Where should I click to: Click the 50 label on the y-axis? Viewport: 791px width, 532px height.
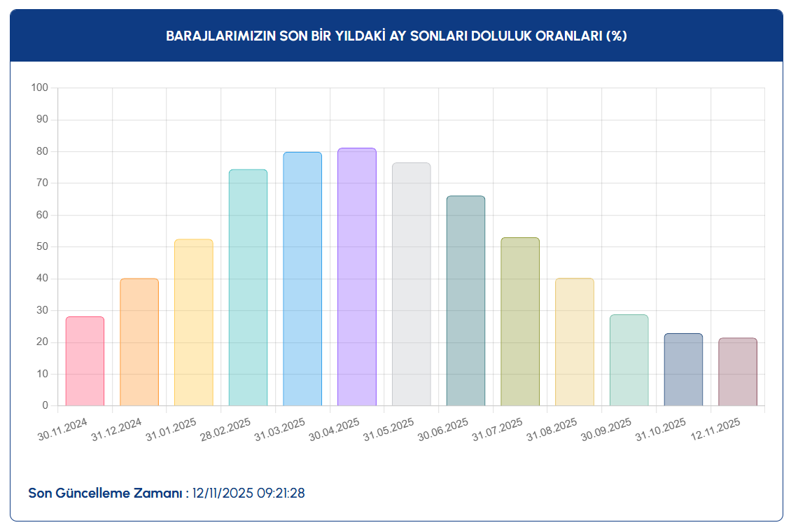[x=42, y=247]
